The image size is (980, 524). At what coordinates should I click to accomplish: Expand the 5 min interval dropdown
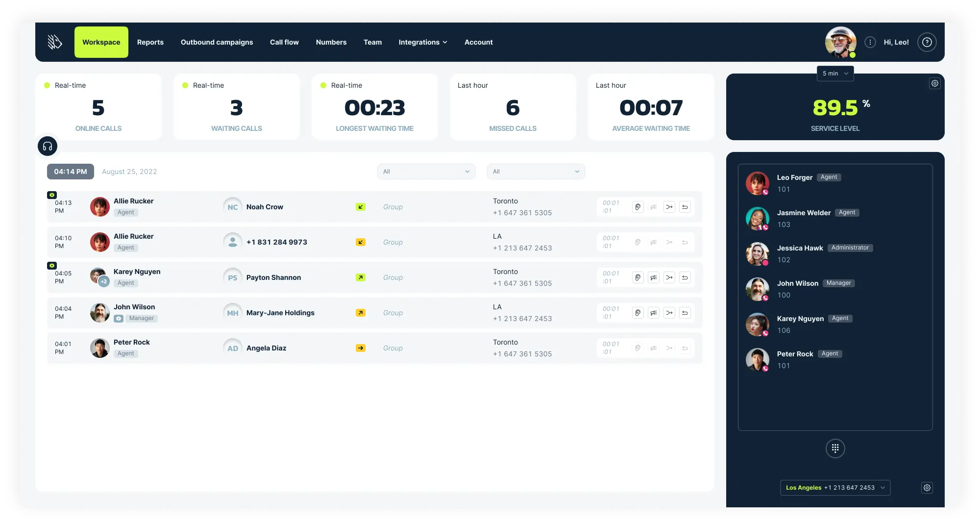[835, 74]
